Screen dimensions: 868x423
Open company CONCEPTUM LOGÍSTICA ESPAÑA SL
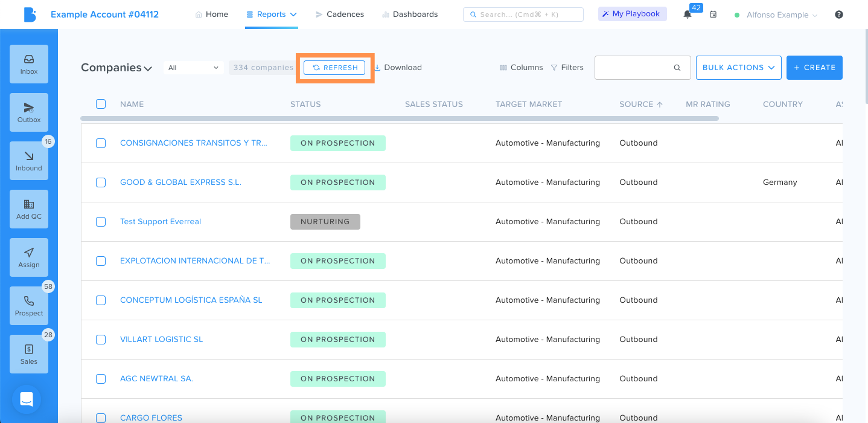tap(191, 300)
